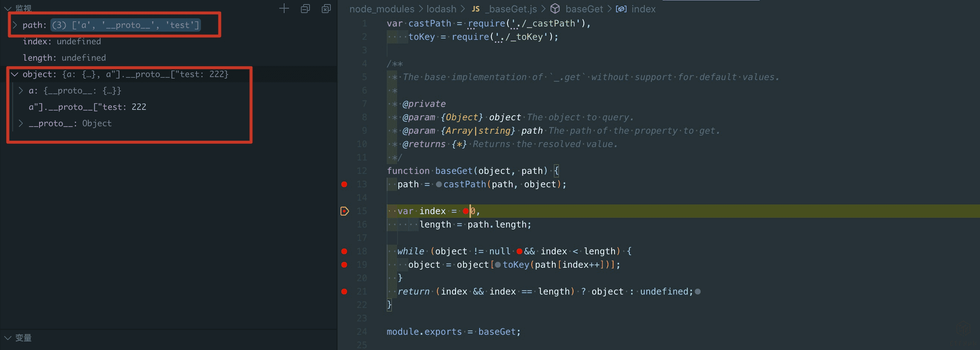Select the length: undefined watch entry
The width and height of the screenshot is (980, 350).
tap(64, 58)
